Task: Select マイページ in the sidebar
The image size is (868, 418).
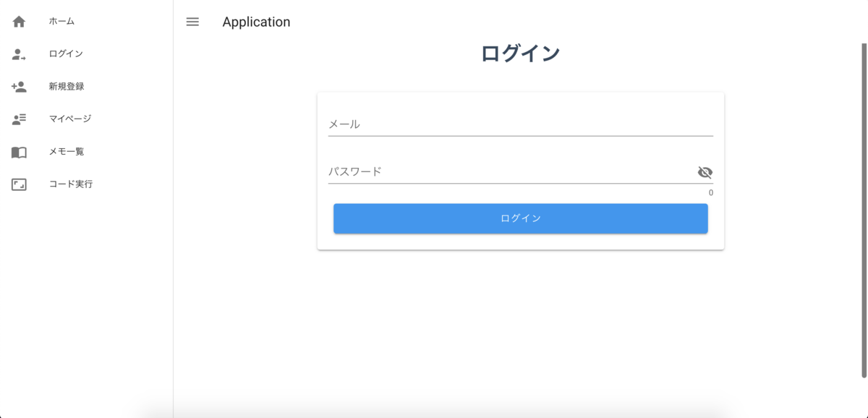Action: [87, 119]
